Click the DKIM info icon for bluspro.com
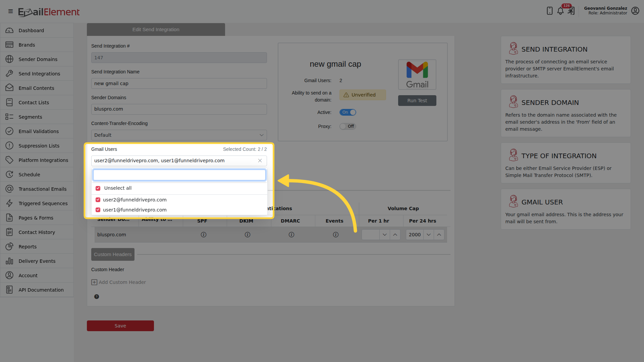The image size is (644, 362). click(248, 235)
